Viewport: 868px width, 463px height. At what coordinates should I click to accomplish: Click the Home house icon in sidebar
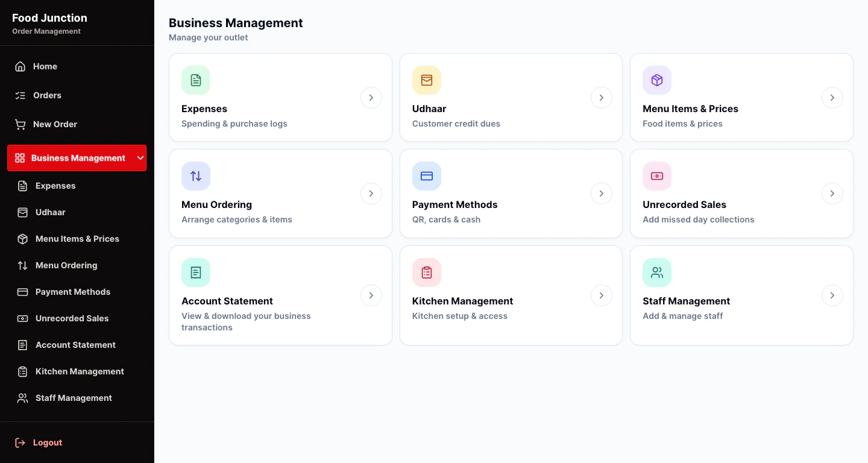click(20, 66)
